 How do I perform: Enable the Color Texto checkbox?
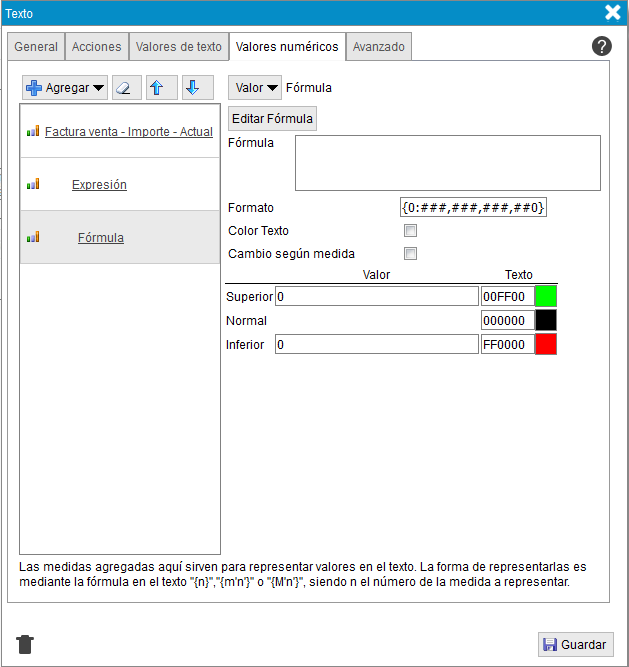pos(410,231)
